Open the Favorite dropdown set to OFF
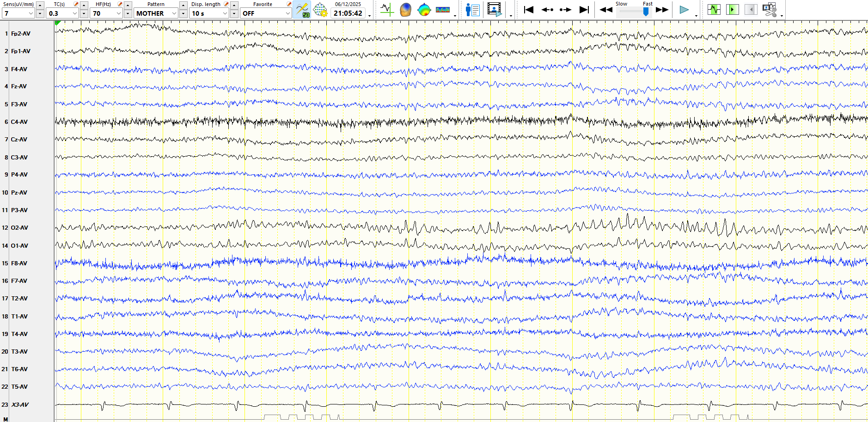868x422 pixels. 287,13
